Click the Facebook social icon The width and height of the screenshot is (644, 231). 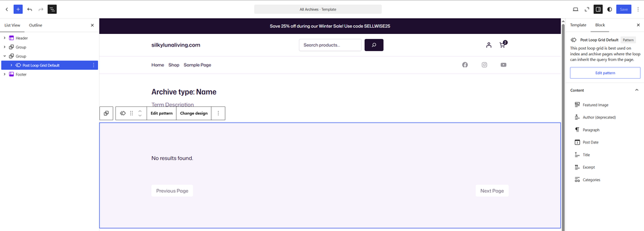tap(465, 65)
